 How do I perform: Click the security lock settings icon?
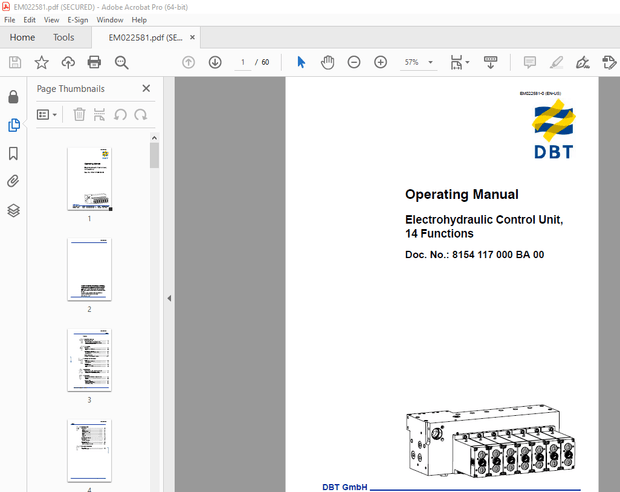tap(13, 97)
